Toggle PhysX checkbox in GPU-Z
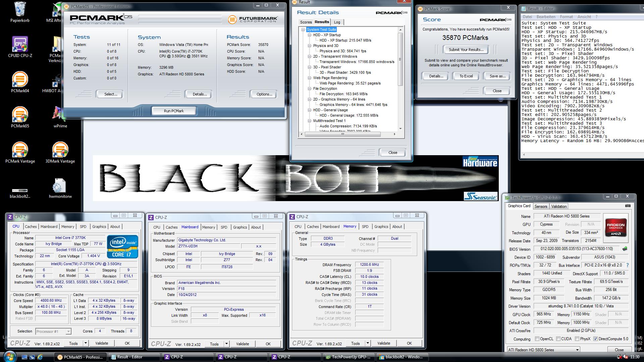The height and width of the screenshot is (362, 644). (577, 339)
